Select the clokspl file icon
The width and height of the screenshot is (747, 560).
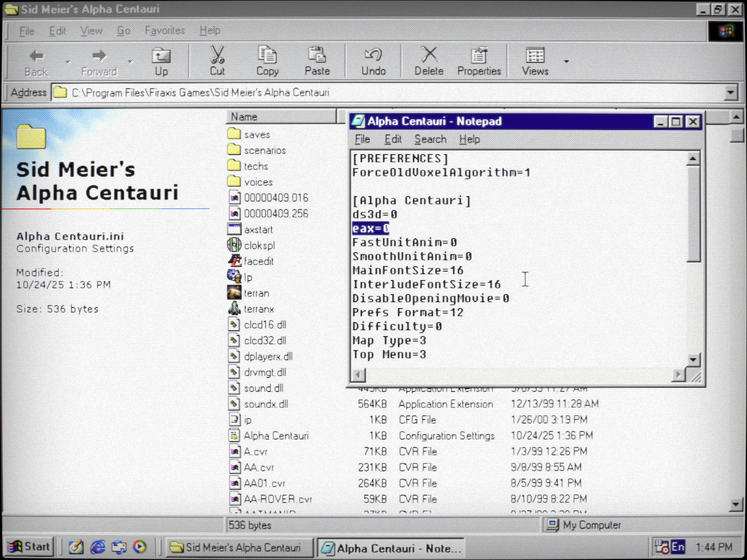pos(234,245)
